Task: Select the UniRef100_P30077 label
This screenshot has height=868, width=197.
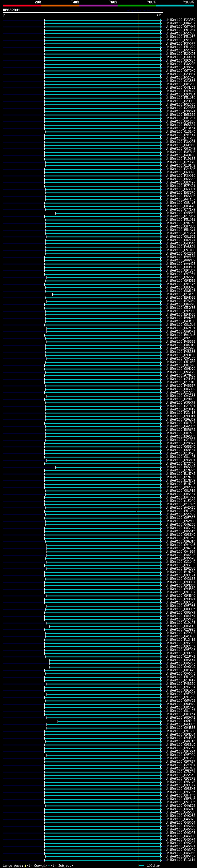Action: click(180, 43)
